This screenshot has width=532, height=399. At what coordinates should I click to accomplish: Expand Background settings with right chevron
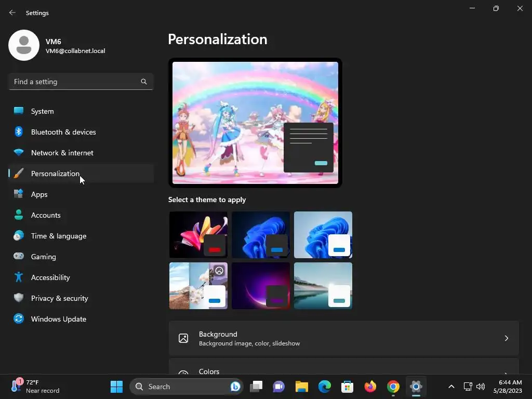pyautogui.click(x=506, y=338)
